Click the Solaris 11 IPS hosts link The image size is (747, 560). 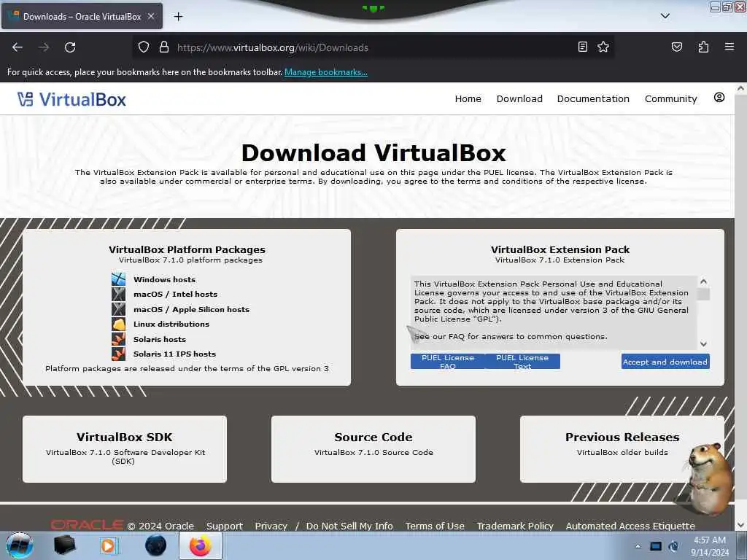pyautogui.click(x=174, y=354)
